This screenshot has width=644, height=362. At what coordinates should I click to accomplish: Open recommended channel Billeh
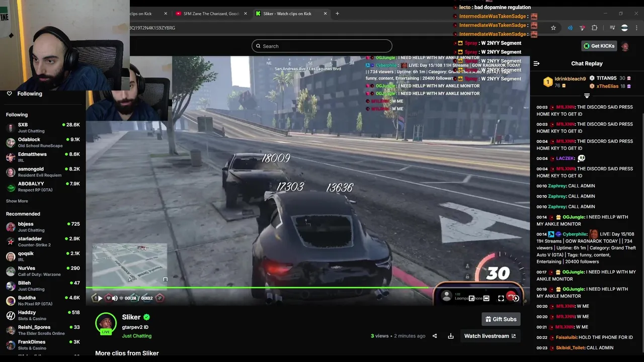click(43, 286)
